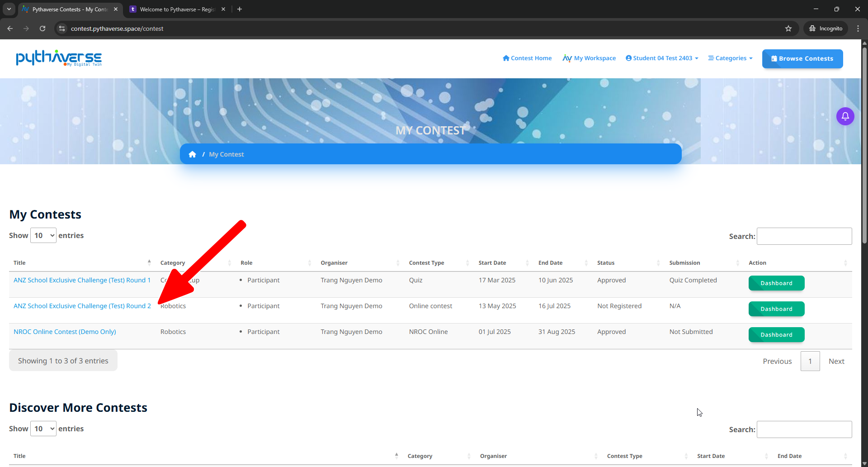Sort Discover contests by Start Date
The image size is (868, 467).
click(733, 456)
